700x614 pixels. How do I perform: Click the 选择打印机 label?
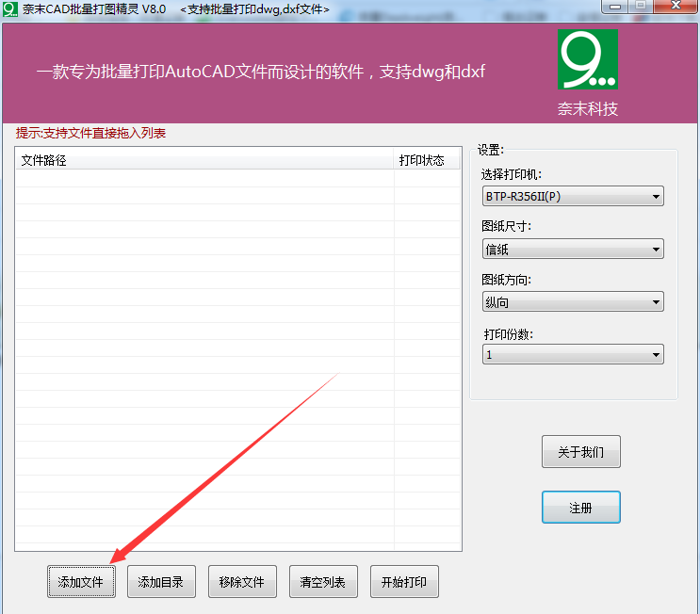512,174
